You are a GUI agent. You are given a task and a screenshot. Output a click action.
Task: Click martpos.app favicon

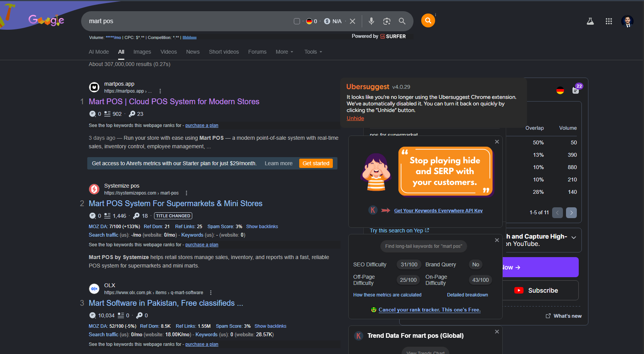click(94, 87)
